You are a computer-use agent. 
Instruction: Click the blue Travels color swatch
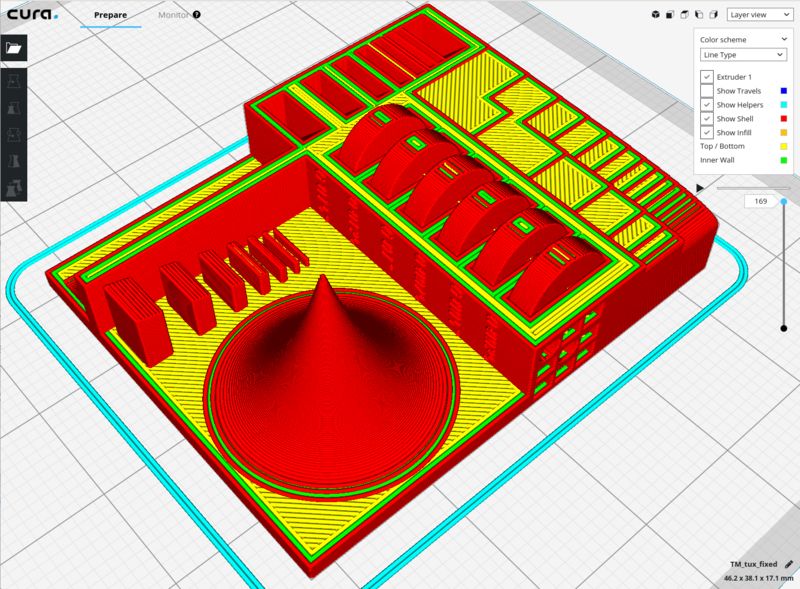tap(784, 91)
